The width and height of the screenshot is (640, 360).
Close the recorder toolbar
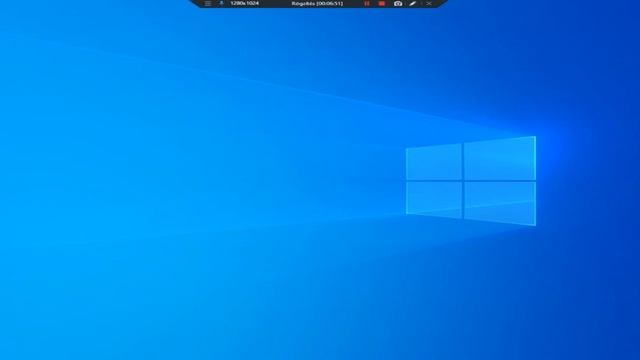tap(429, 3)
